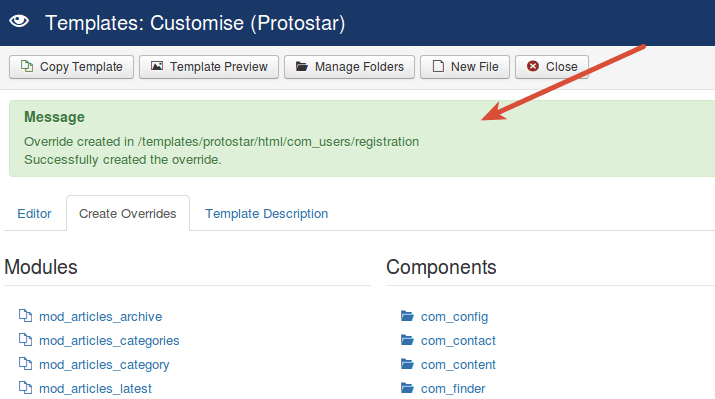Click the Modules section heading

41,267
